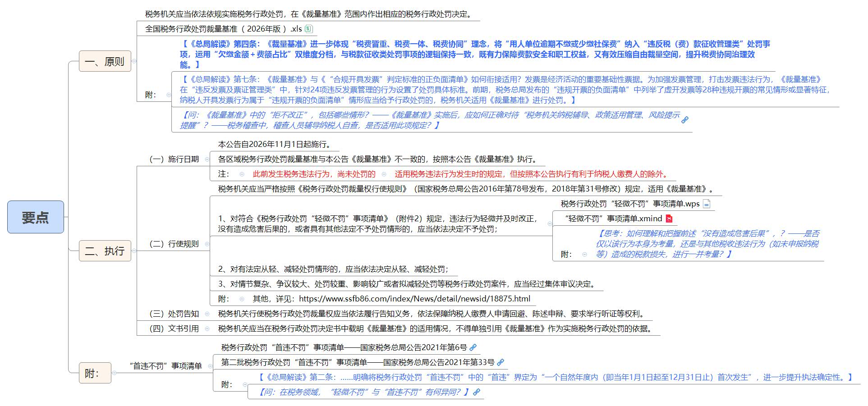The height and width of the screenshot is (406, 868).
Task: Select (四) 文书引用 subtopic label
Action: [174, 328]
